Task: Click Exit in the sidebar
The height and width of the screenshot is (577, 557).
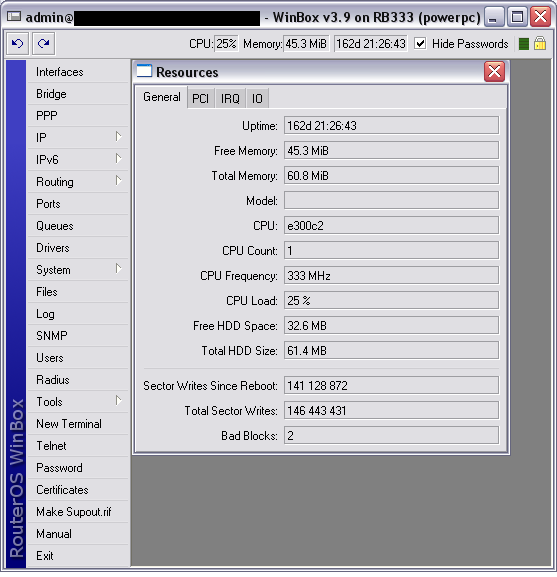Action: [x=78, y=556]
